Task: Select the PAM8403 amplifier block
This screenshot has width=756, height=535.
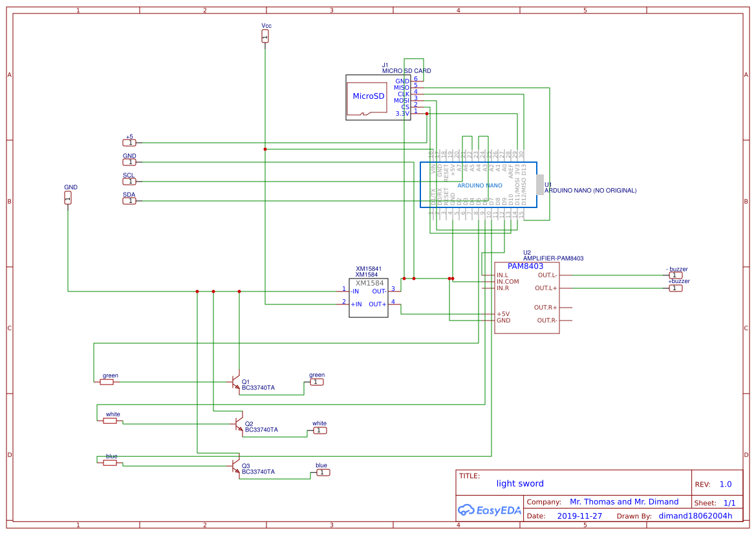Action: [x=527, y=298]
